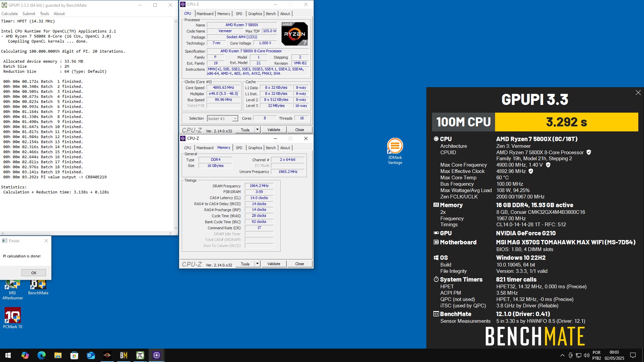This screenshot has height=362, width=644.
Task: Close the BenchMate GPUPI result panel
Action: (x=638, y=93)
